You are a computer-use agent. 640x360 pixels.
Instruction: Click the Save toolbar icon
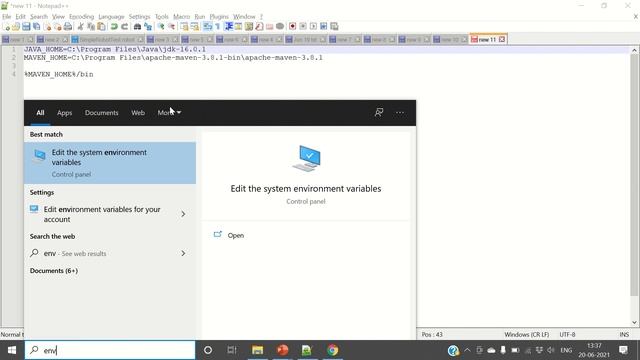coord(26,27)
